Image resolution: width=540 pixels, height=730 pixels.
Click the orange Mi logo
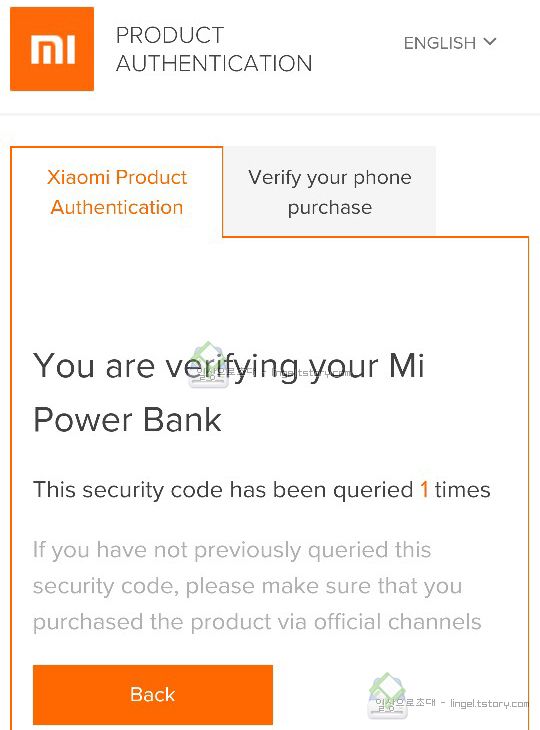coord(52,49)
